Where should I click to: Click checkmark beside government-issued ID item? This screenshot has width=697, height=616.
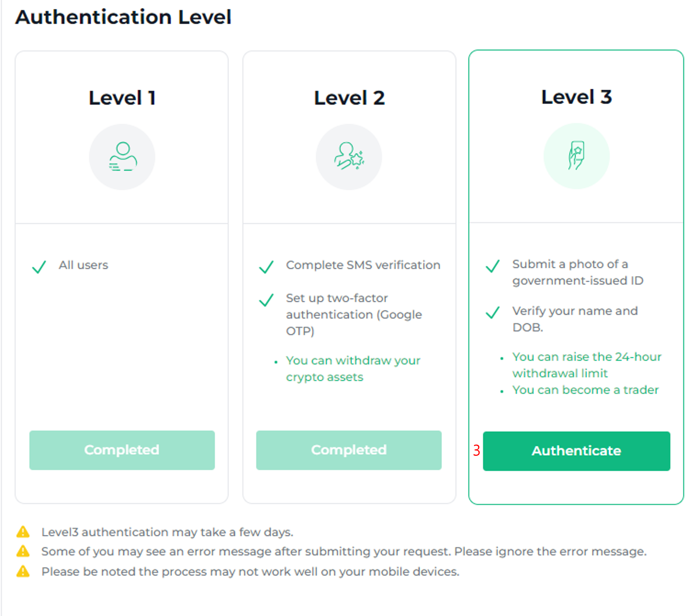[x=492, y=266]
